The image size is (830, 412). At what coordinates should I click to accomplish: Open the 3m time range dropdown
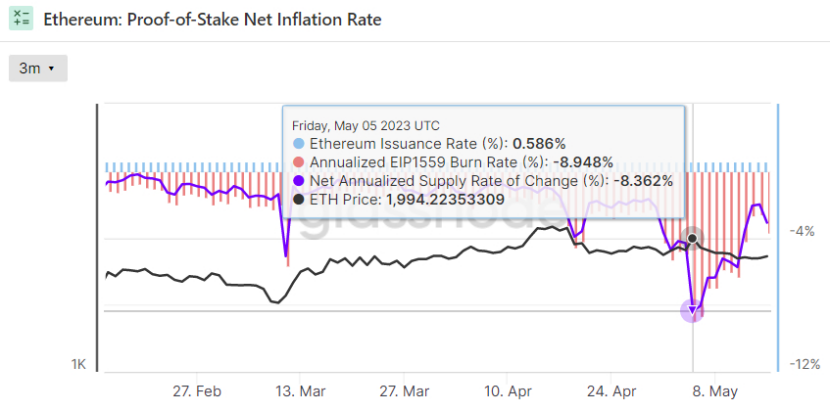37,68
